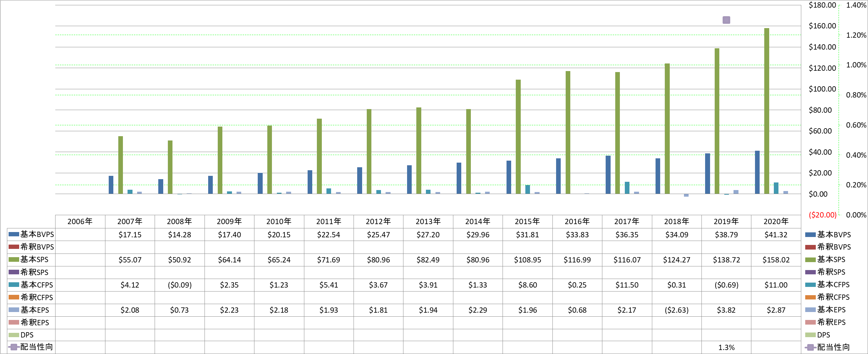Viewport: 868px width, 354px height.
Task: Click the $180.00 axis label
Action: click(822, 5)
